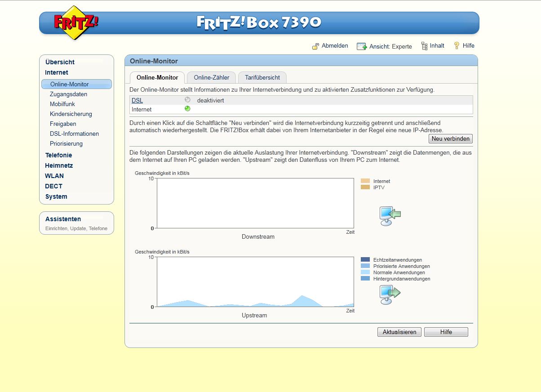
Task: Click the IPTV legend color swatch
Action: click(365, 187)
